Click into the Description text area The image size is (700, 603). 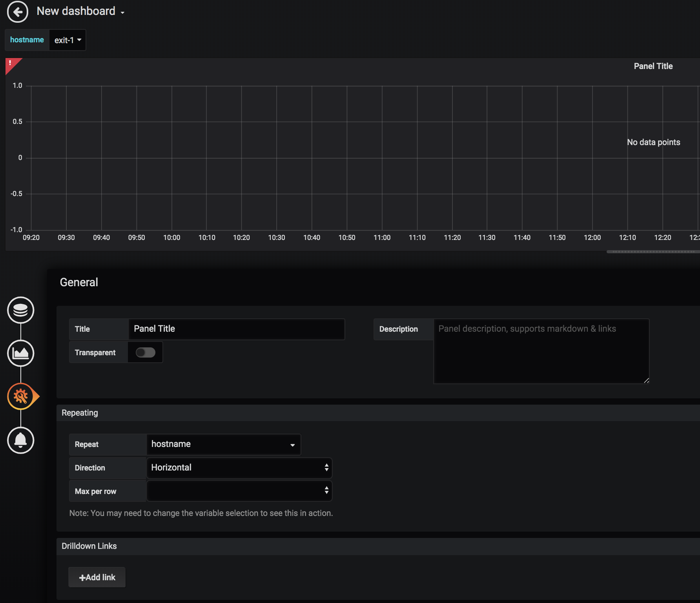[x=541, y=351]
